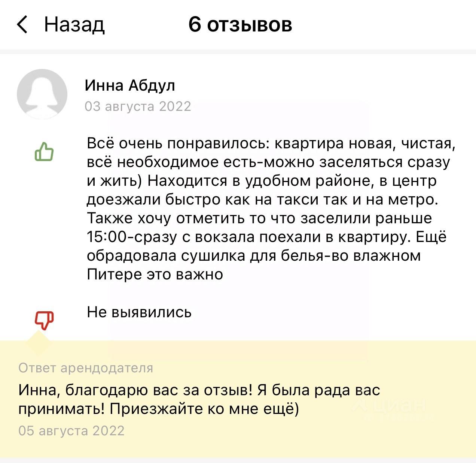Image resolution: width=476 pixels, height=463 pixels.
Task: Click the Ответ арендодателя label
Action: point(86,368)
